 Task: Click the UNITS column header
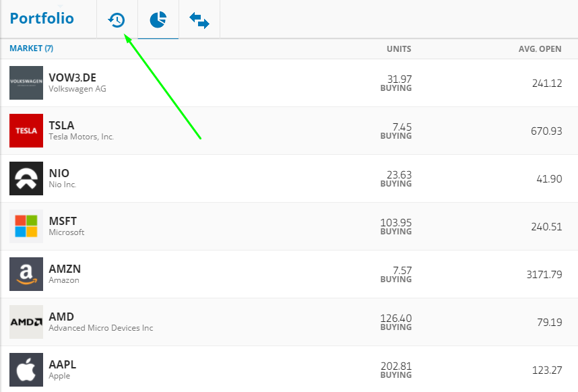(x=399, y=48)
